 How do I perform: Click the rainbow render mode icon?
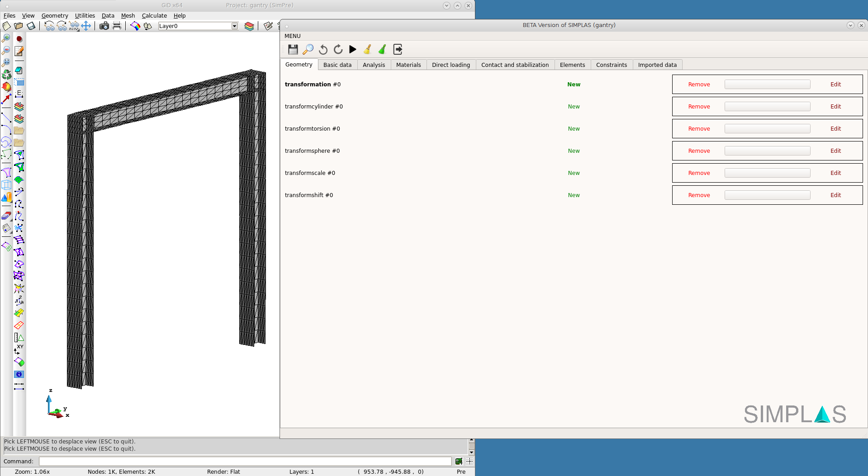pos(135,26)
